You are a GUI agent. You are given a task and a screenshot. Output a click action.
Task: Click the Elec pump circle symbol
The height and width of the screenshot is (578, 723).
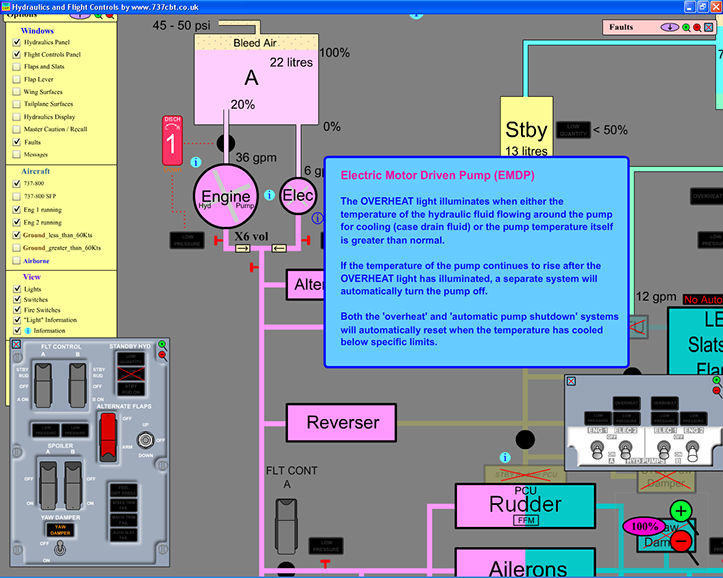pyautogui.click(x=299, y=197)
